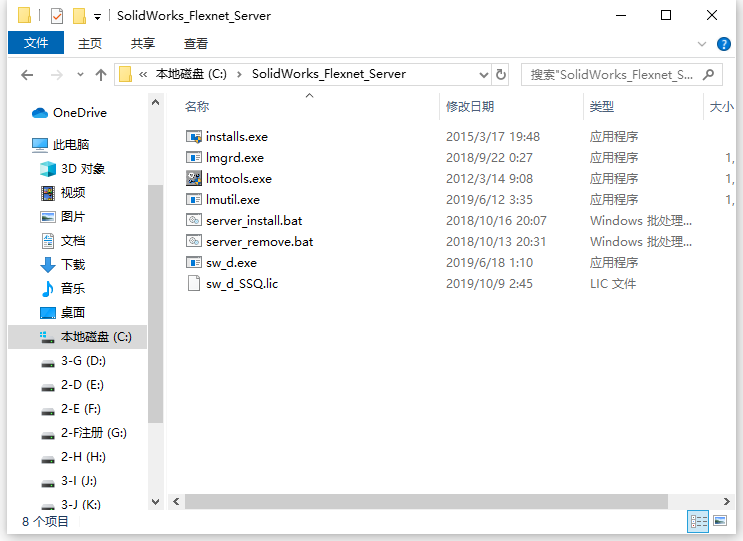743x541 pixels.
Task: Click horizontal scrollbar right arrow
Action: (x=726, y=501)
